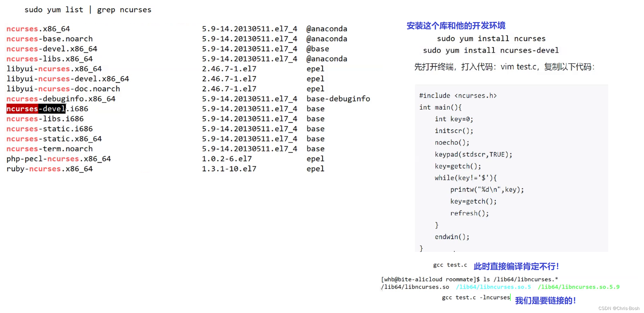The height and width of the screenshot is (313, 644).
Task: Click ncurses-static.i686 entry
Action: (49, 129)
